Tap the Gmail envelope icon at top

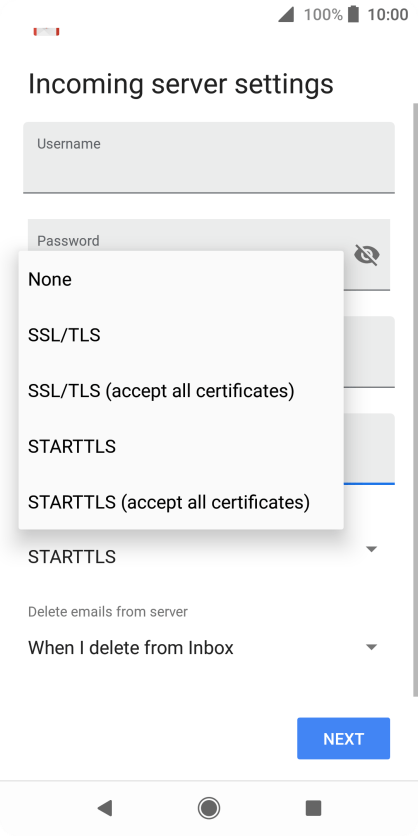pos(46,31)
